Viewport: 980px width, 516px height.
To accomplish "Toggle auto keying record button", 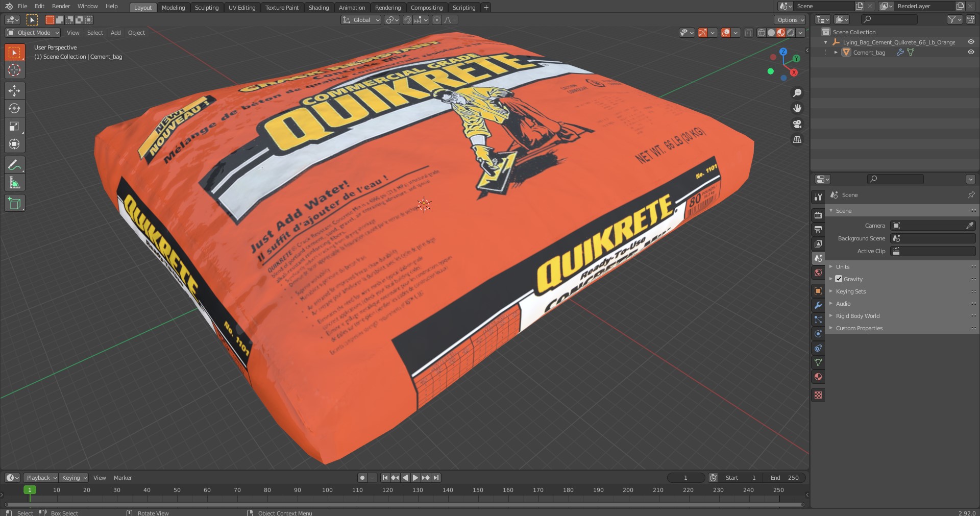I will point(362,478).
